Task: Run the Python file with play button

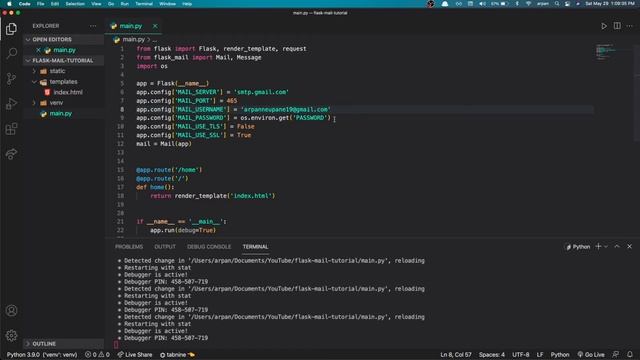Action: coord(604,26)
